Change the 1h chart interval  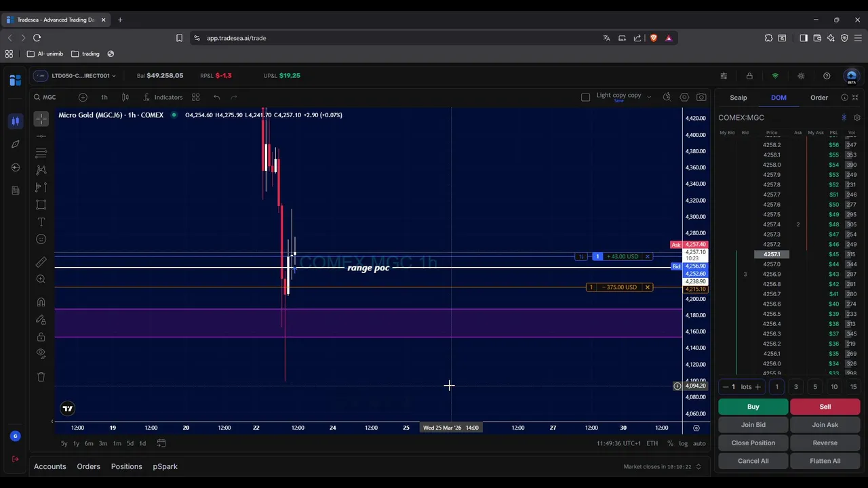pyautogui.click(x=104, y=98)
